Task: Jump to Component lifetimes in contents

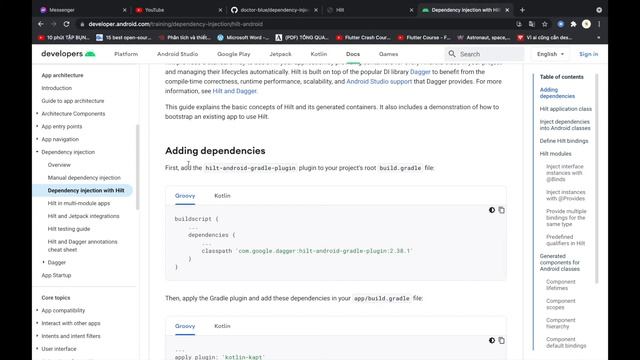Action: click(560, 285)
